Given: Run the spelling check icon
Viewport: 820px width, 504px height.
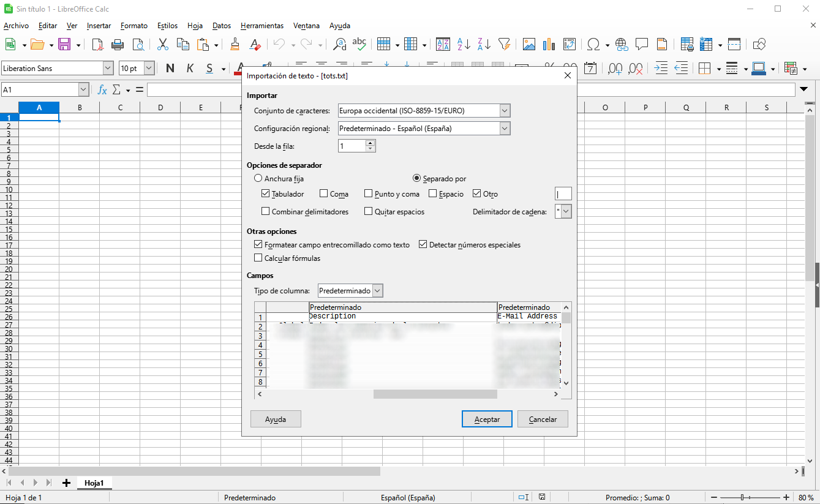Looking at the screenshot, I should point(359,45).
